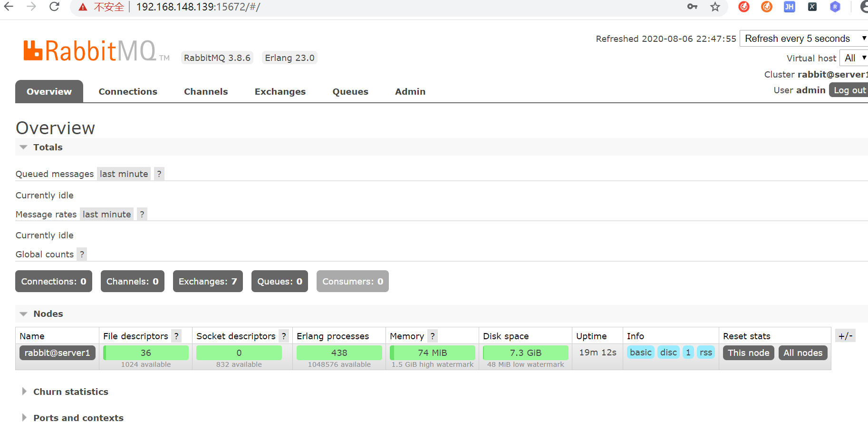Open help for Message rates

(x=142, y=214)
